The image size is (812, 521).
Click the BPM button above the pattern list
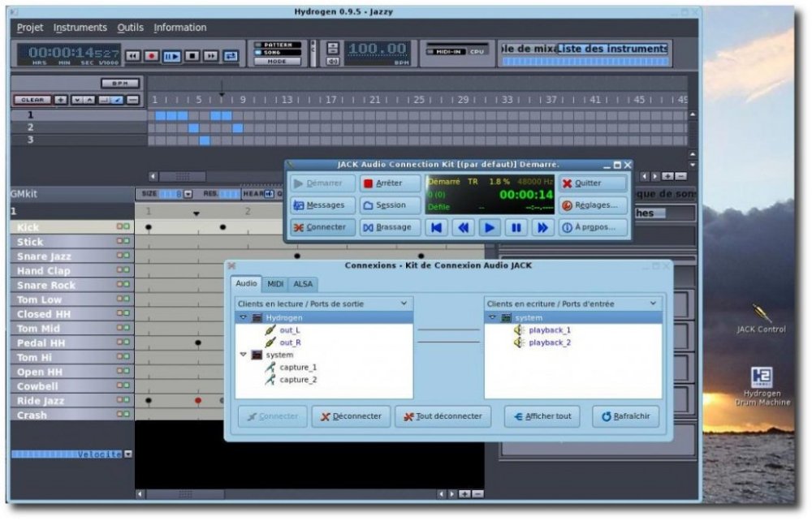click(120, 83)
